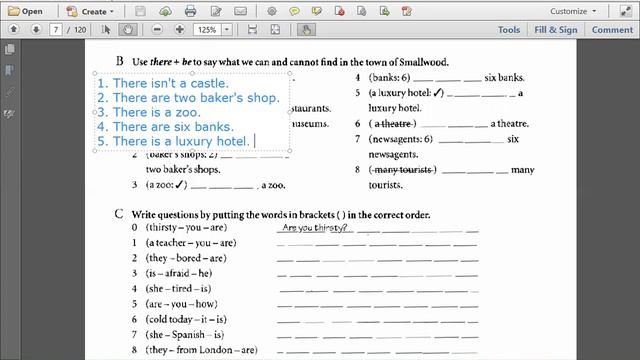The width and height of the screenshot is (640, 360).
Task: Show page thumbnails in the left sidebar
Action: click(x=9, y=49)
